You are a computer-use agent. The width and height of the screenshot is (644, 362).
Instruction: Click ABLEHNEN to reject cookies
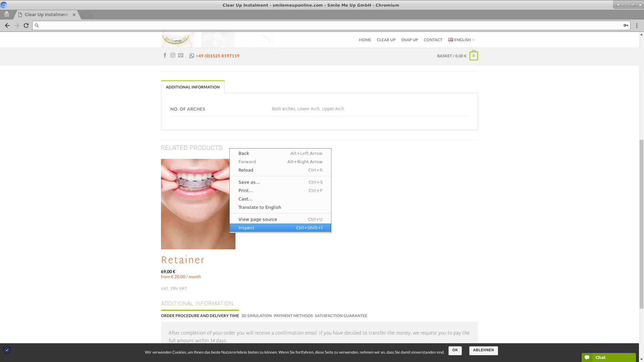pyautogui.click(x=483, y=350)
